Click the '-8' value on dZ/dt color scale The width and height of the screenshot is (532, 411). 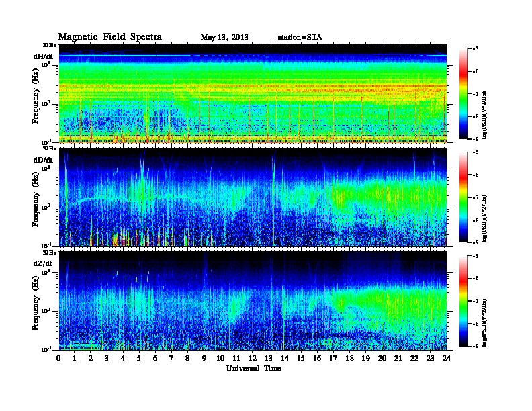476,323
